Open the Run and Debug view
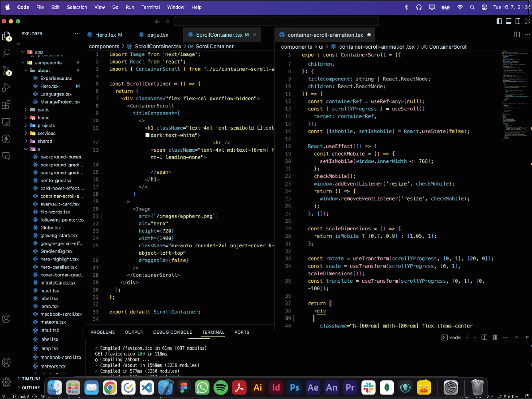Viewport: 532px width, 399px height. (7, 88)
